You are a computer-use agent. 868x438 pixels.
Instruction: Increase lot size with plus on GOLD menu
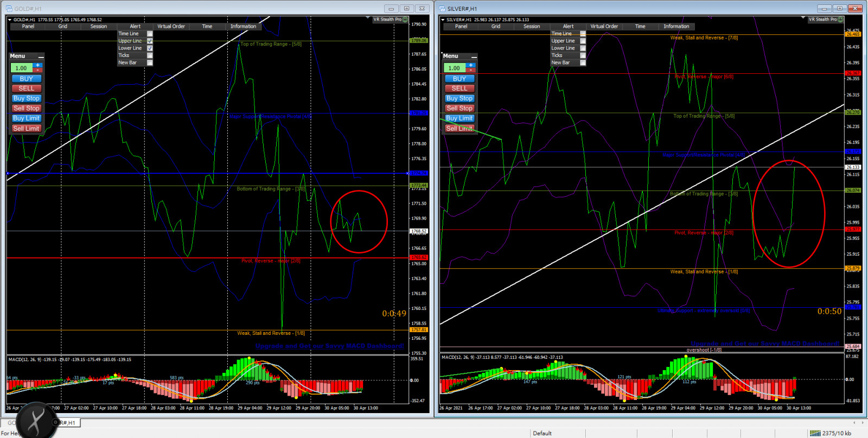coord(38,65)
